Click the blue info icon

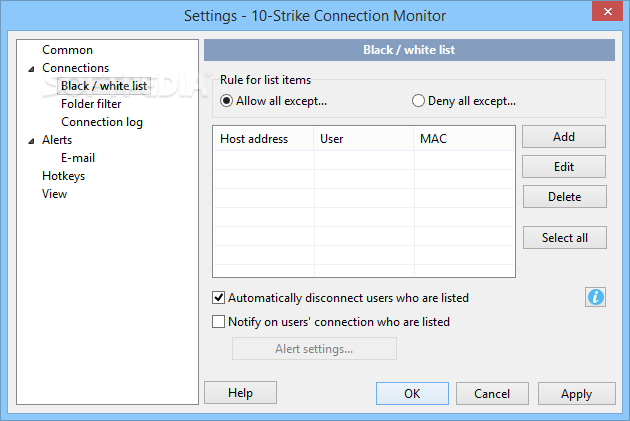(x=595, y=297)
